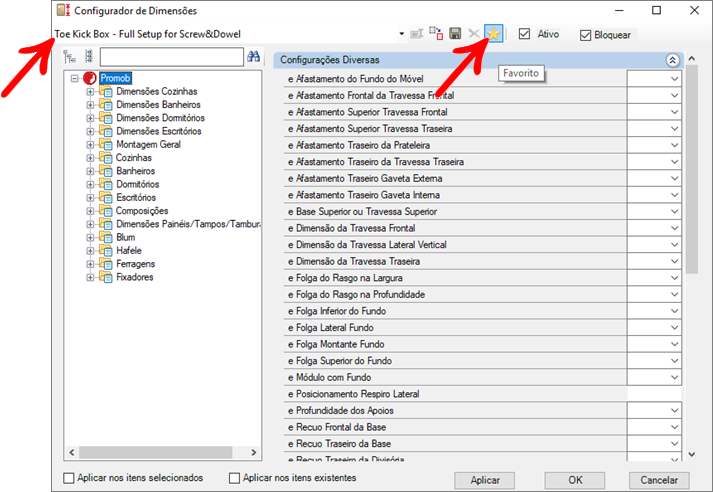Select Escritórios tree item
This screenshot has height=492, width=713.
[136, 197]
